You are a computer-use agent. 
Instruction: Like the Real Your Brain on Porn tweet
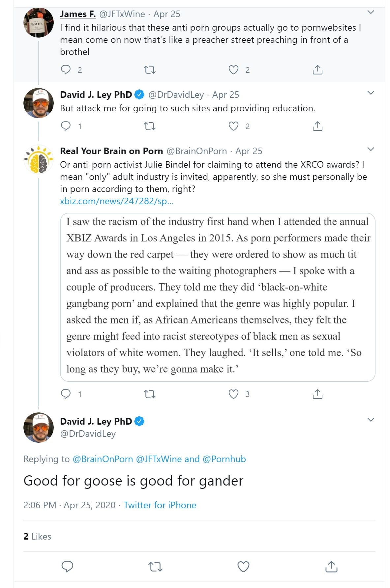233,394
